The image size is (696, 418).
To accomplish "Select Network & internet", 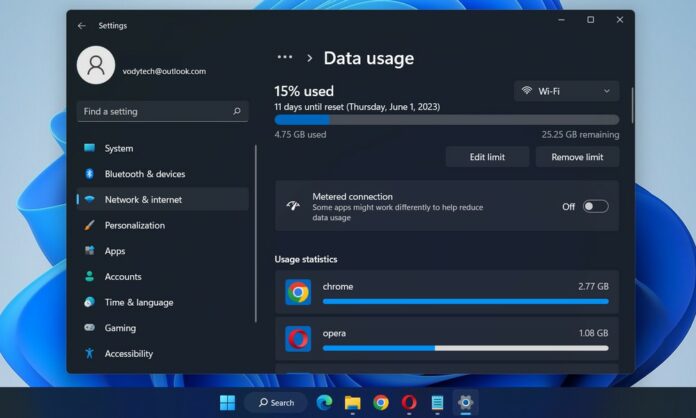I will [162, 199].
